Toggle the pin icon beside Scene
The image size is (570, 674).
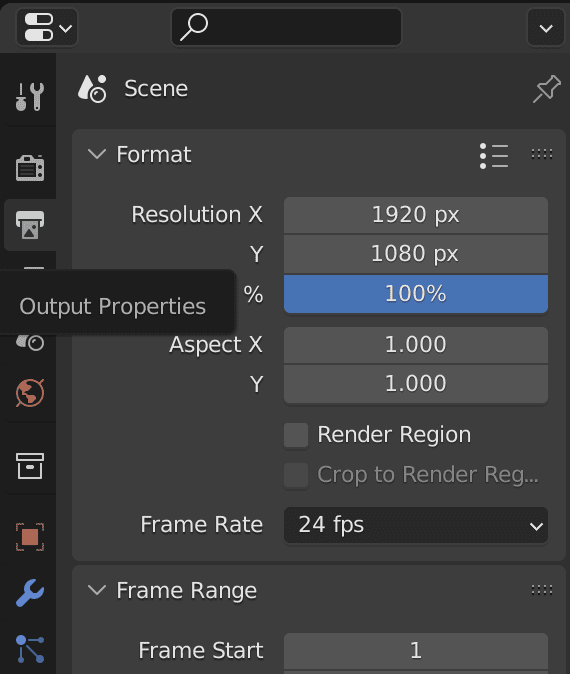(x=546, y=89)
